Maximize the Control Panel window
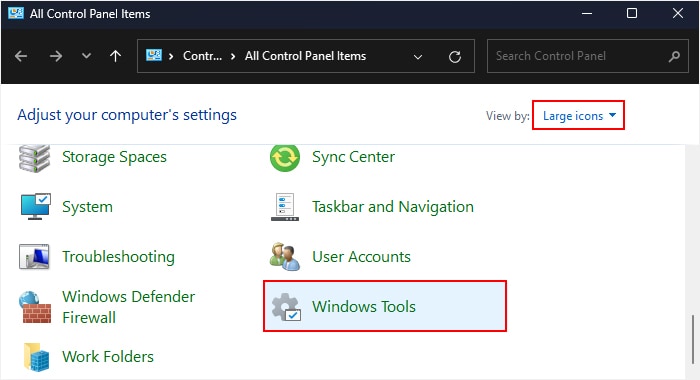 632,13
